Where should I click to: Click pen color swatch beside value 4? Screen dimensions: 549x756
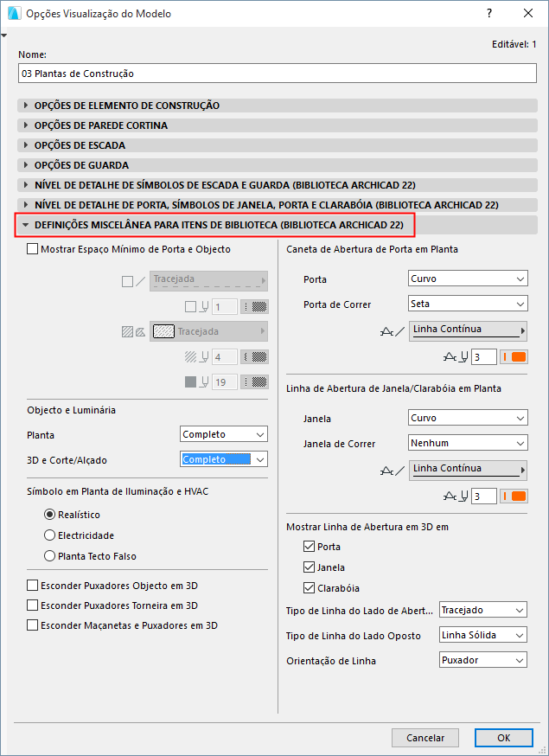[x=254, y=356]
